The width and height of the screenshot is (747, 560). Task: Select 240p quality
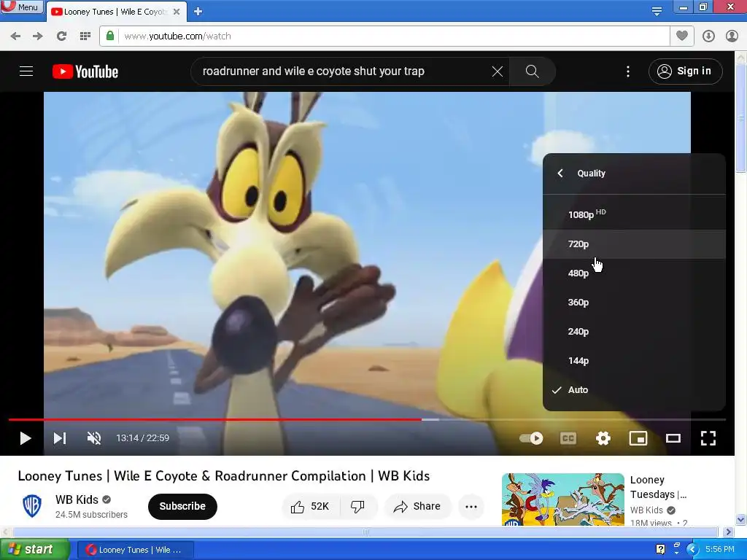point(634,332)
